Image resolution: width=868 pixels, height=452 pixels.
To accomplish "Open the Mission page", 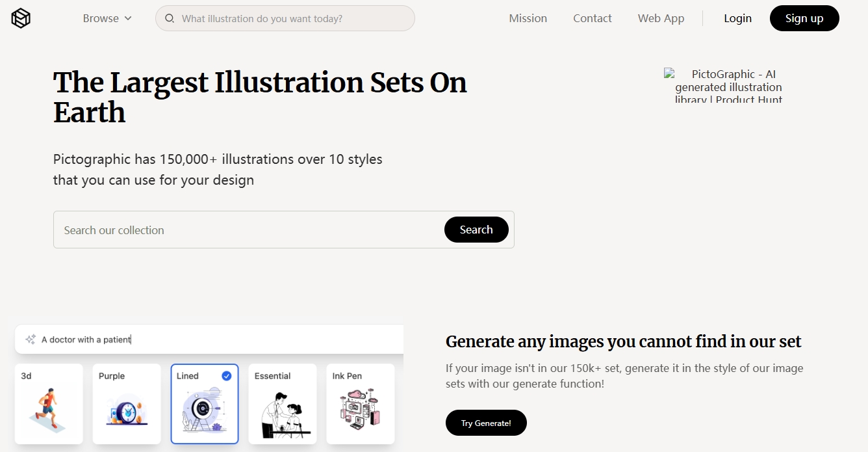I will tap(528, 18).
